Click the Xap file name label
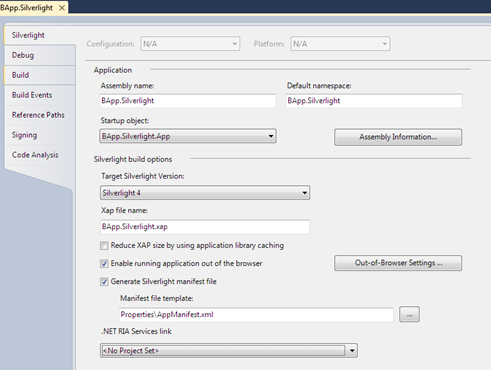The image size is (491, 370). click(124, 210)
